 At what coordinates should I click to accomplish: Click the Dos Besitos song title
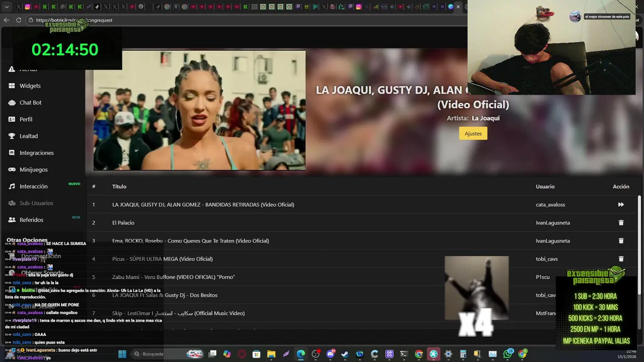(x=165, y=295)
